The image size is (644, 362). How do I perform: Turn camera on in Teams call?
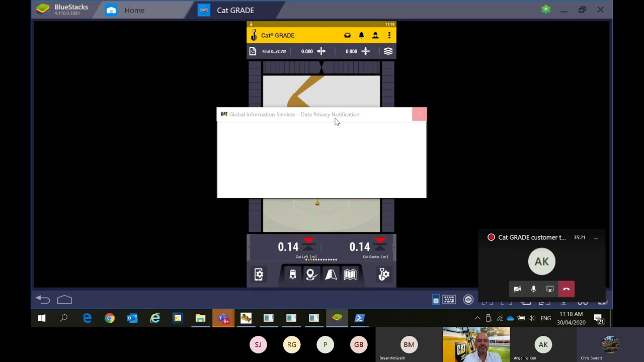(517, 289)
